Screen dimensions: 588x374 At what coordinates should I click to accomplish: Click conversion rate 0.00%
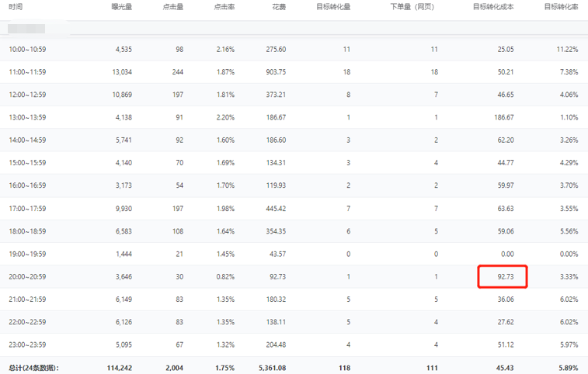[x=569, y=254]
